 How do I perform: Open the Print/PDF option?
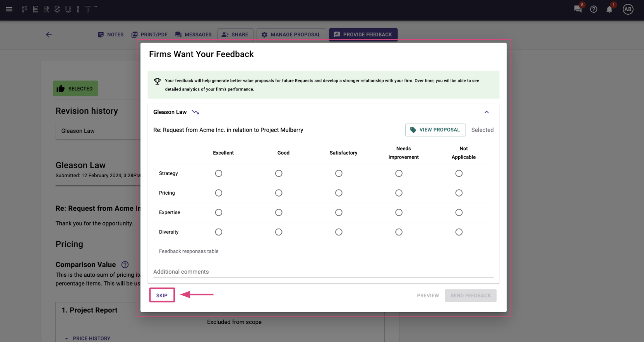click(149, 34)
